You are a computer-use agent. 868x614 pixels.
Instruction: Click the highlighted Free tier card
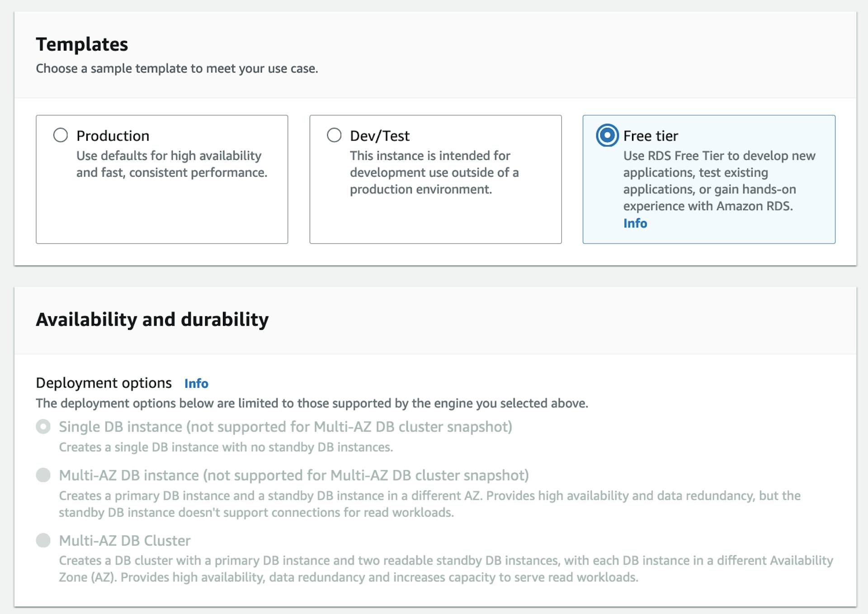point(709,179)
